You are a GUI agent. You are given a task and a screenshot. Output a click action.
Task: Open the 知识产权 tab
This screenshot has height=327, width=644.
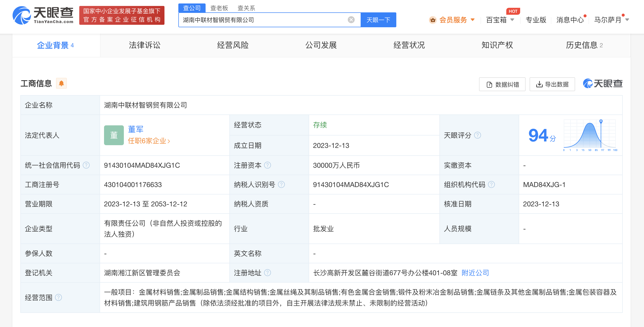pyautogui.click(x=497, y=45)
